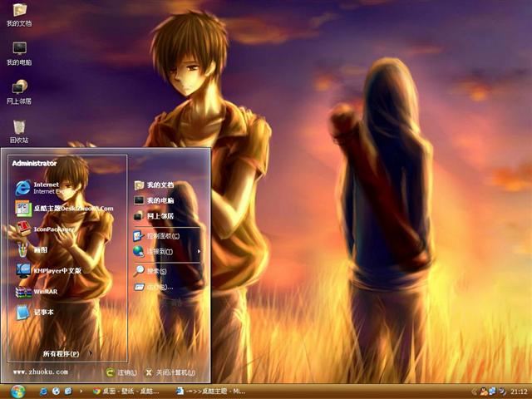
Task: Switch to -=>>桌酷主题 taskbar window
Action: coord(210,392)
